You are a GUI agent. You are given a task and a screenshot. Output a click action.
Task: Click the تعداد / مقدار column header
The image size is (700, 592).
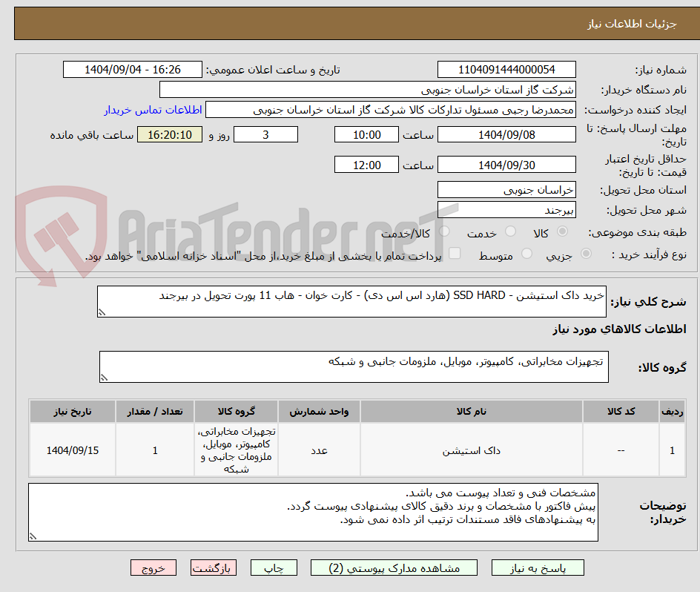pyautogui.click(x=155, y=412)
